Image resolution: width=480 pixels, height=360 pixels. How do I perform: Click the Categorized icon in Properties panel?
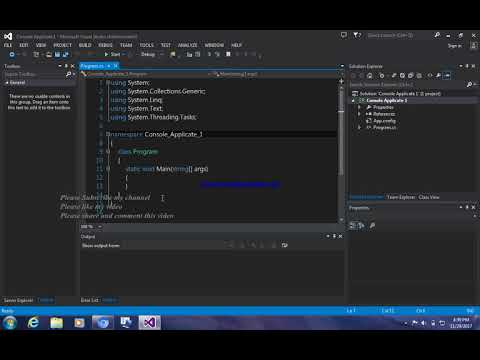point(353,226)
